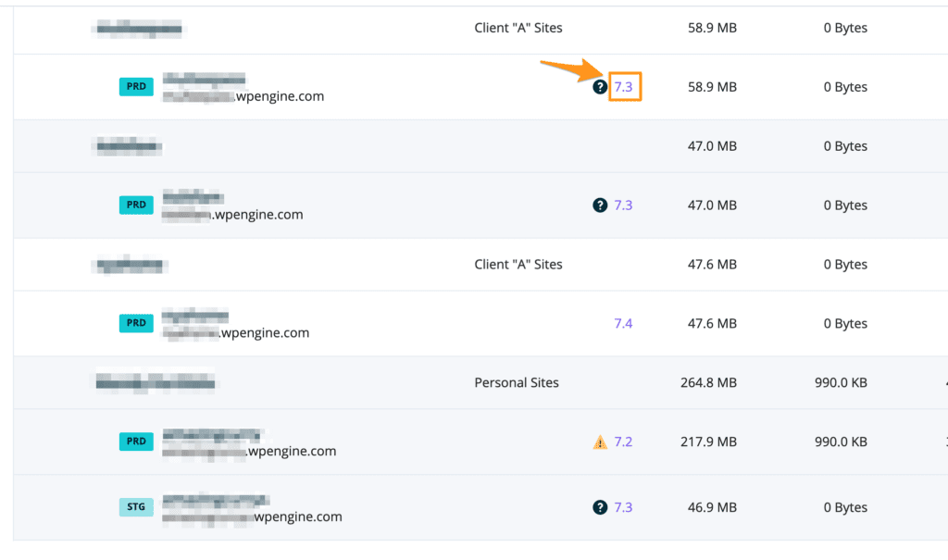Click the question mark icon in the STG row
Viewport: 948px width, 560px height.
click(600, 507)
